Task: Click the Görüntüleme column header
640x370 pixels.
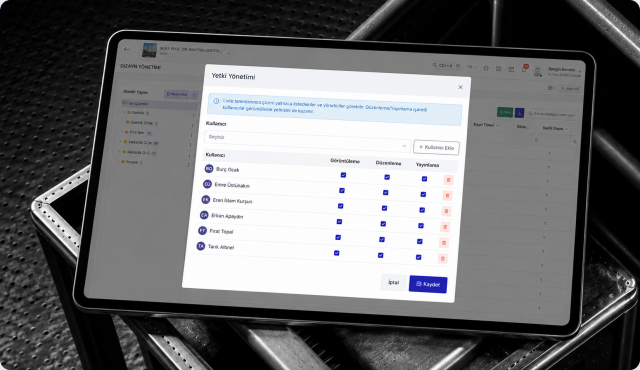Action: pyautogui.click(x=345, y=161)
